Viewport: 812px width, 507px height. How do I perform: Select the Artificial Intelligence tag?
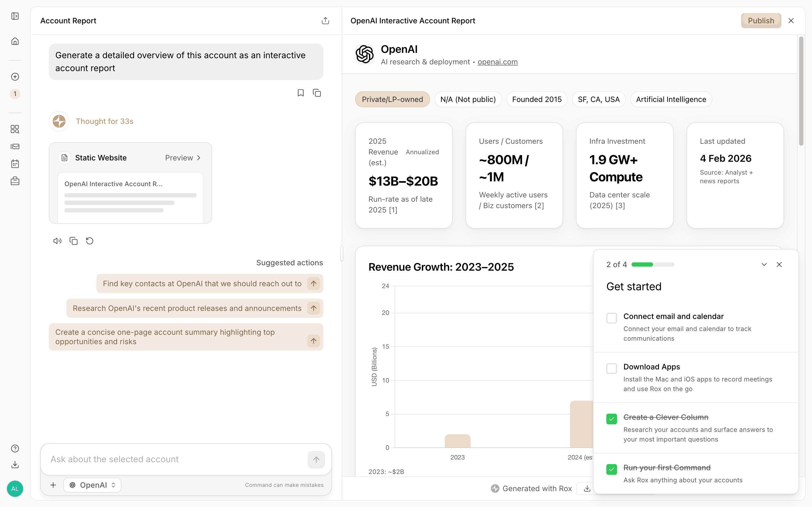[x=671, y=99]
